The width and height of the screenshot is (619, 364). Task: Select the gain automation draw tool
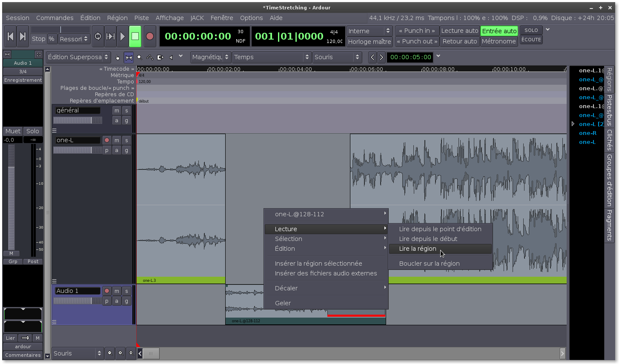[150, 57]
